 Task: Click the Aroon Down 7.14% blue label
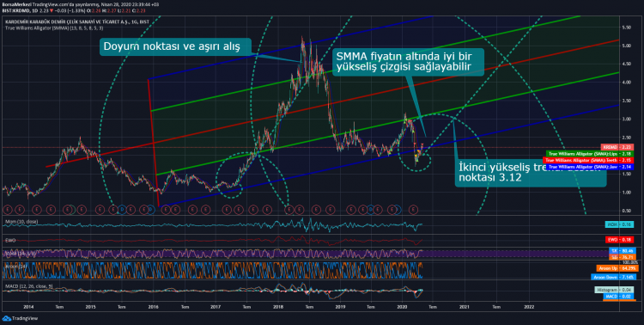coord(615,277)
